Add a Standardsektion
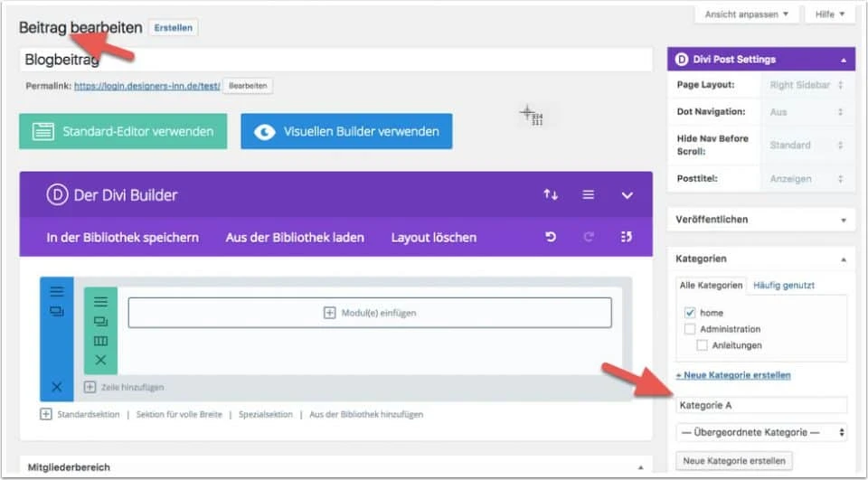This screenshot has height=480, width=868. click(x=89, y=414)
